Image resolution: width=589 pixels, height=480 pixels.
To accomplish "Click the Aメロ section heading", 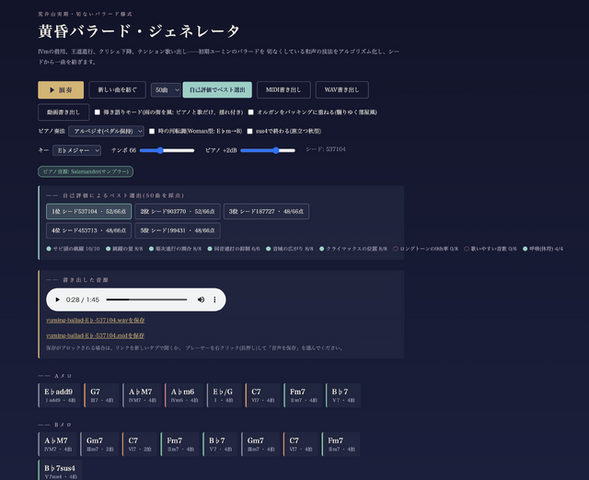I will 55,376.
